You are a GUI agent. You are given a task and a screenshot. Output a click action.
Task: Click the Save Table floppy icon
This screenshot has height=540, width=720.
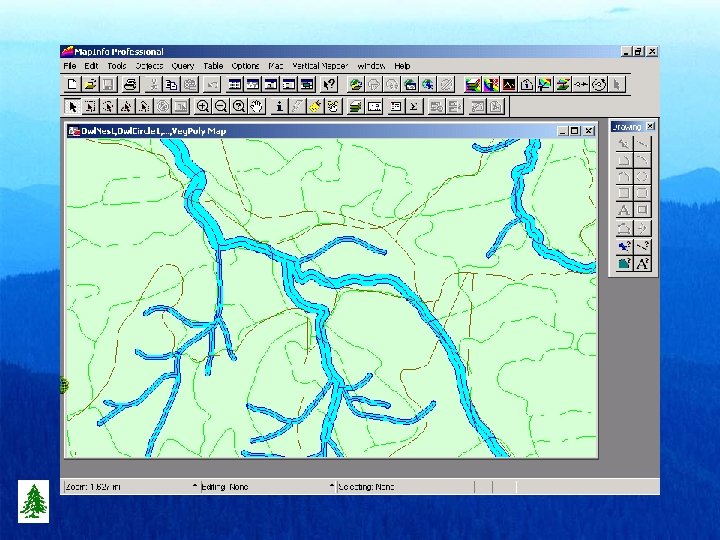pyautogui.click(x=108, y=84)
